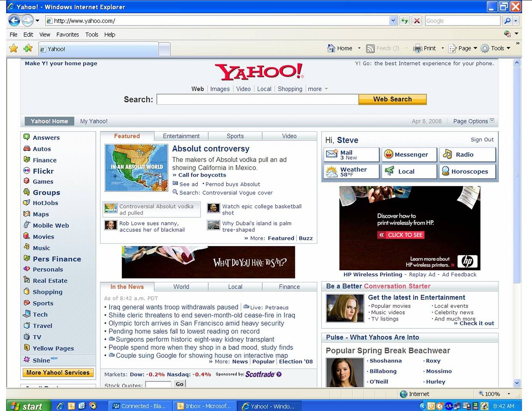Switch to the Inbox - Microsoft taskbar window
The height and width of the screenshot is (411, 532).
coord(204,406)
